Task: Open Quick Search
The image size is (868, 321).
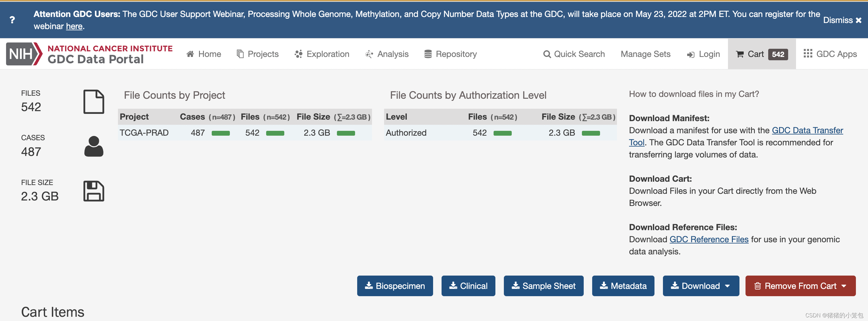Action: [574, 54]
